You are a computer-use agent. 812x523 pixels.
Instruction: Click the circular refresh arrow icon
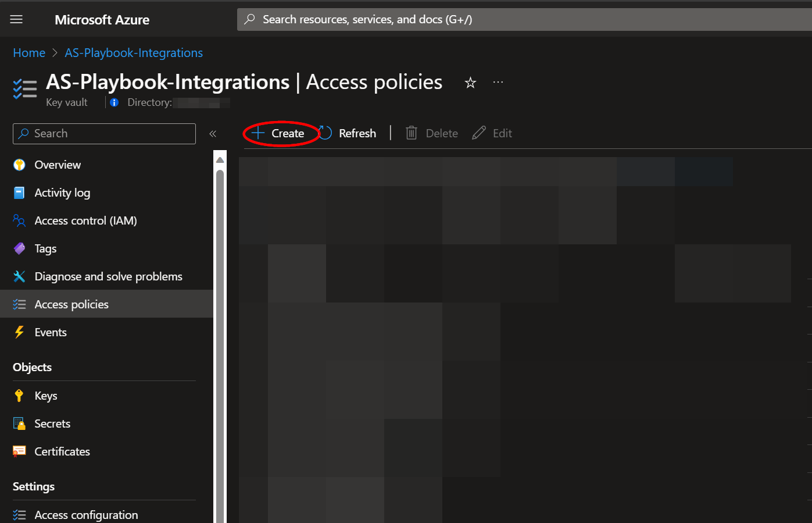click(325, 133)
